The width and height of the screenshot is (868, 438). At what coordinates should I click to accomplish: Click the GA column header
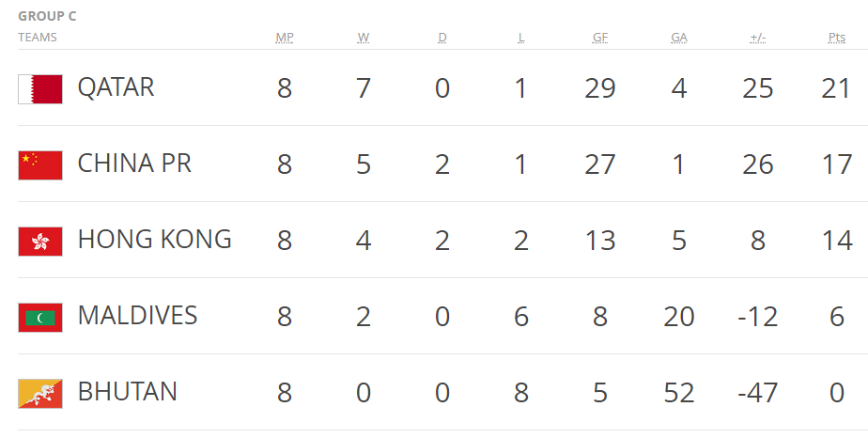[679, 38]
